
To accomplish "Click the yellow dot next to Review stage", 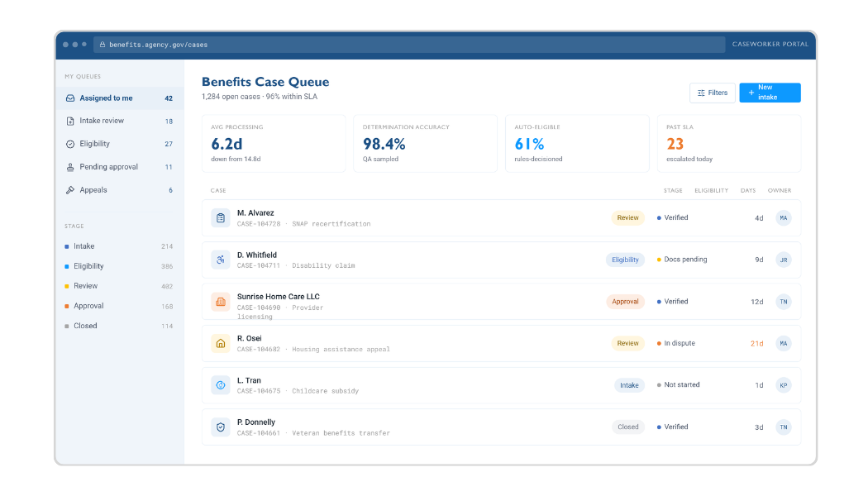I will coord(67,286).
